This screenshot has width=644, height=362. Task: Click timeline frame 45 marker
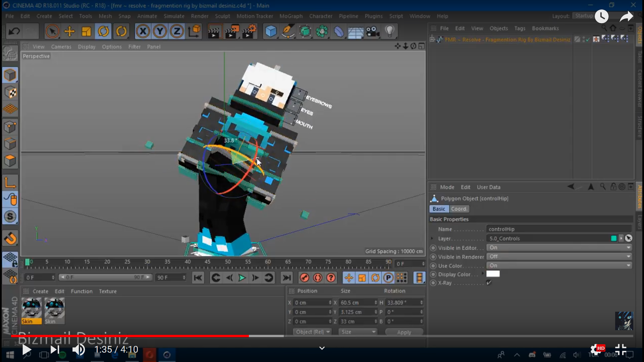tap(208, 262)
